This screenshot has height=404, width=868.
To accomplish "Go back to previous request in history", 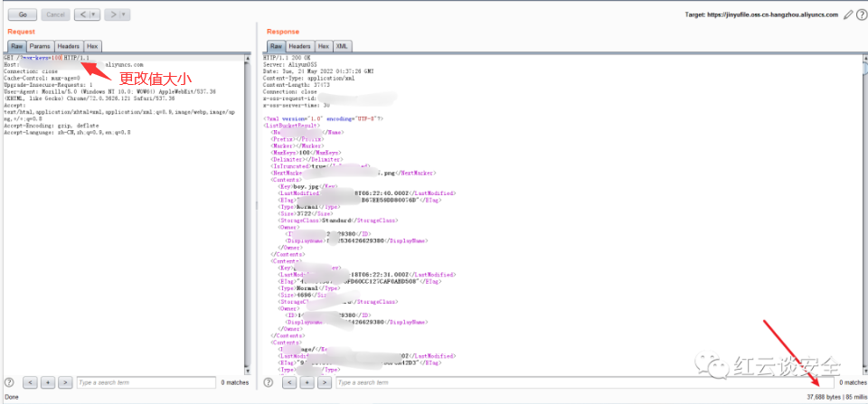I will [x=82, y=15].
